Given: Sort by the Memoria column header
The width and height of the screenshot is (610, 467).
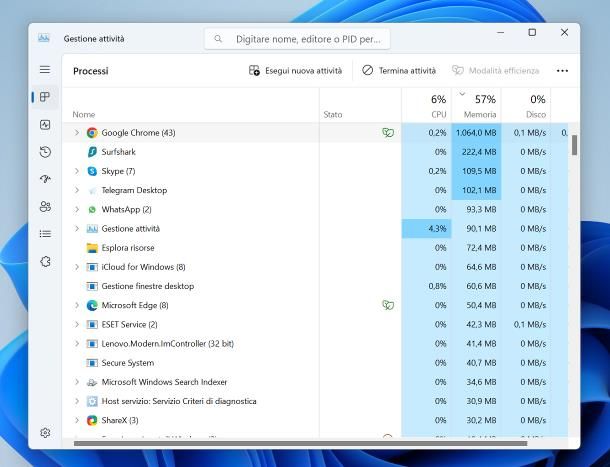Looking at the screenshot, I should 476,105.
